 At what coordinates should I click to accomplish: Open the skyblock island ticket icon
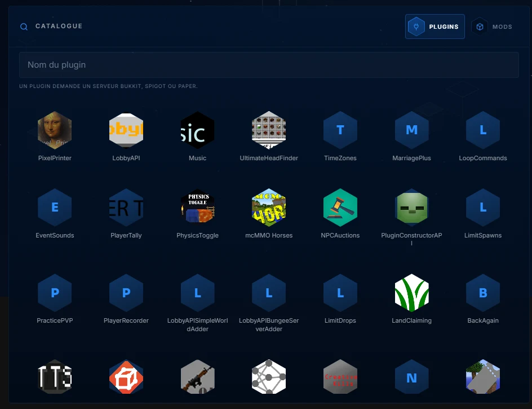click(x=483, y=377)
